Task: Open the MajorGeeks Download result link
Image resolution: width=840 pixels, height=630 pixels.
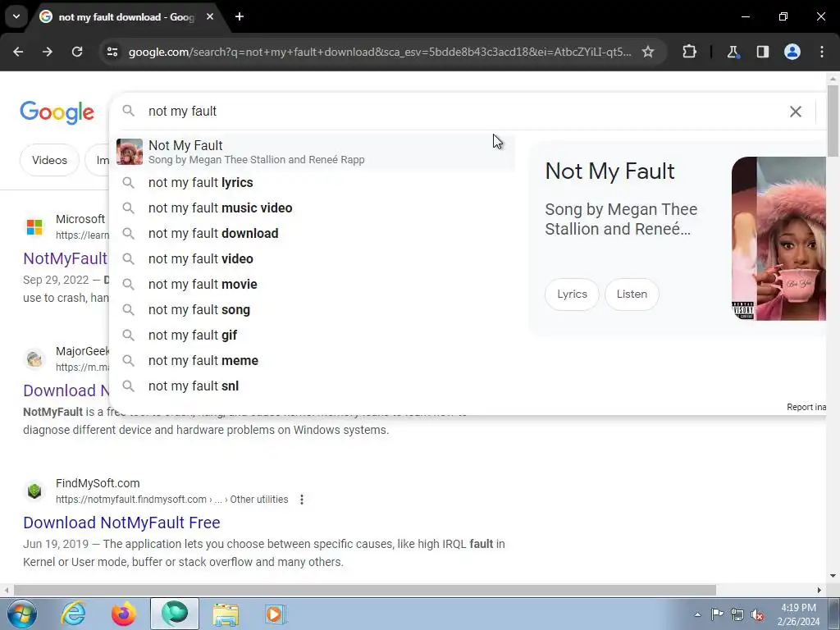Action: click(66, 390)
